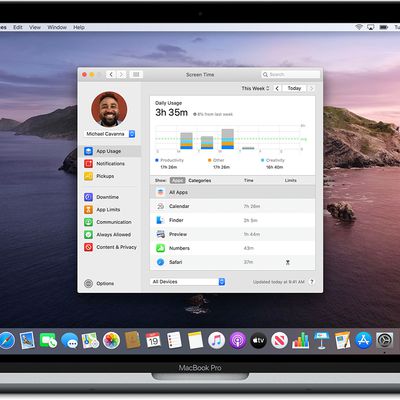Open the Always Allowed settings
The image size is (400, 400).
click(107, 235)
